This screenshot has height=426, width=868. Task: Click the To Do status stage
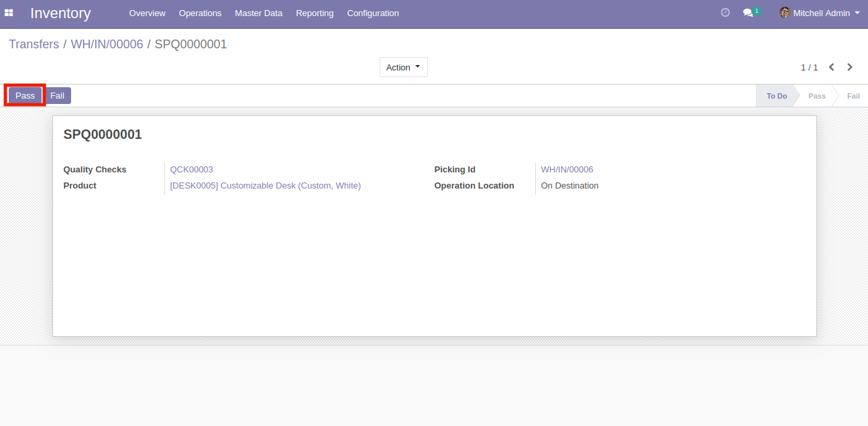(x=776, y=96)
